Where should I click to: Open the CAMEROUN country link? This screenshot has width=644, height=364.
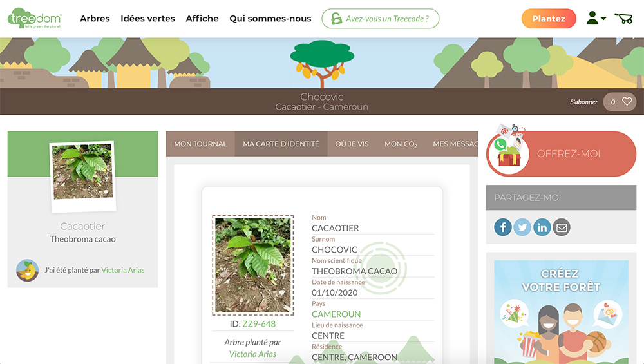point(336,314)
